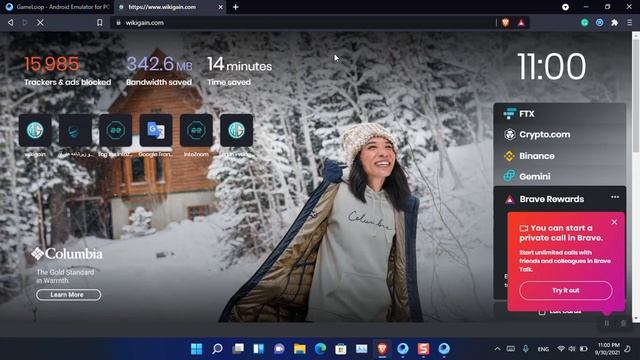Go back using the browser back arrow
The width and height of the screenshot is (640, 360).
pyautogui.click(x=11, y=23)
